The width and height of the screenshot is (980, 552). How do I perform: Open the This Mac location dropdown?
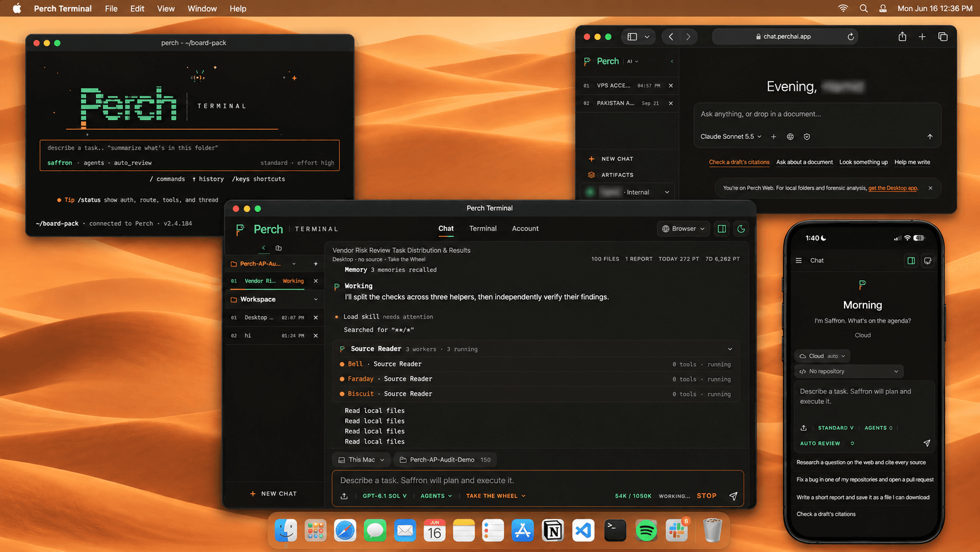click(362, 460)
